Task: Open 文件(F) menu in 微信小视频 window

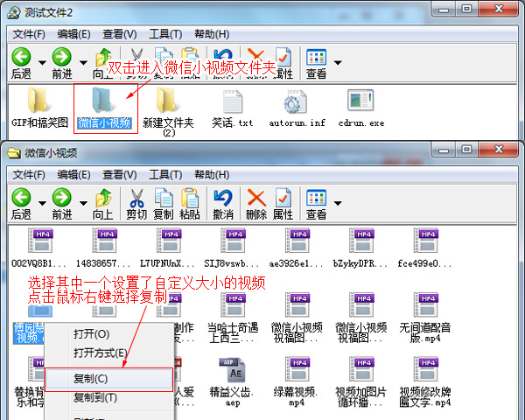Action: pos(29,175)
